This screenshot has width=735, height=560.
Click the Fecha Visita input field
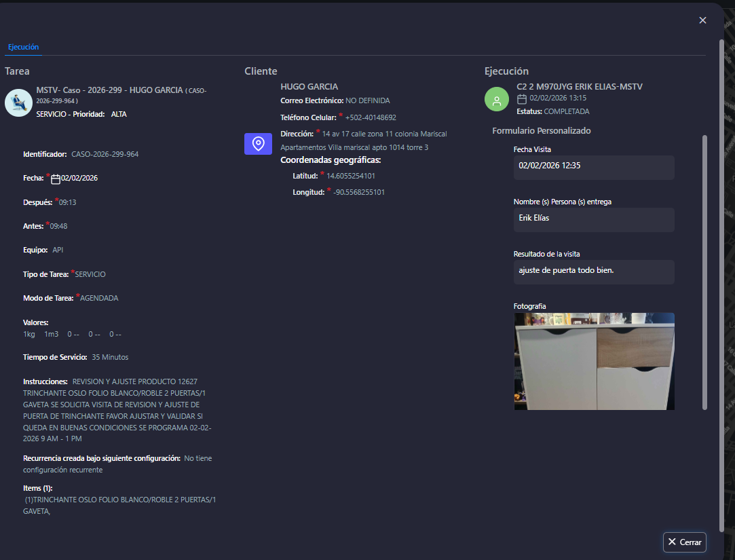(593, 166)
